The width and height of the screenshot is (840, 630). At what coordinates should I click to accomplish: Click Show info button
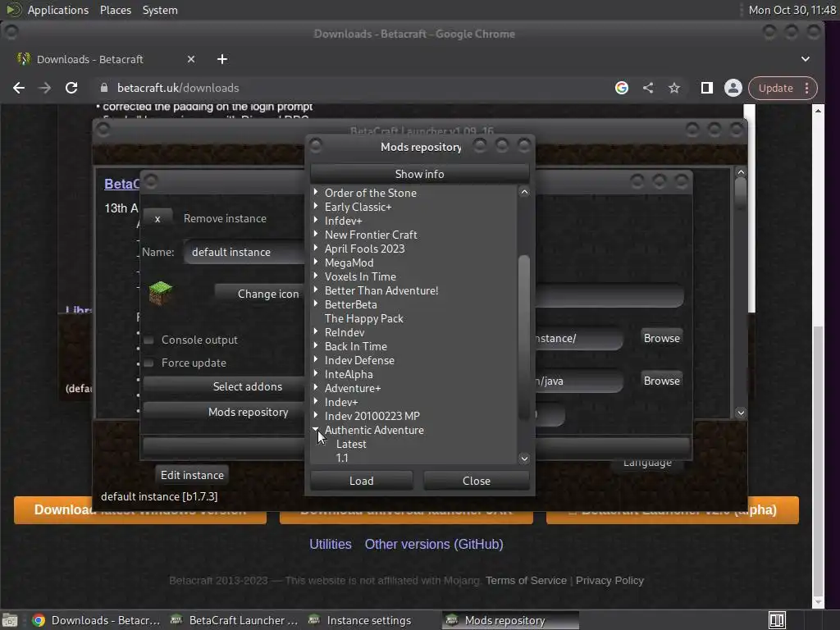[419, 174]
